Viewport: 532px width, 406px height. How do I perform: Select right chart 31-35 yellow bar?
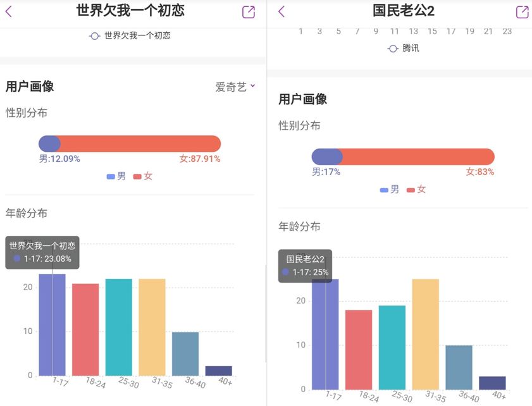click(x=425, y=334)
